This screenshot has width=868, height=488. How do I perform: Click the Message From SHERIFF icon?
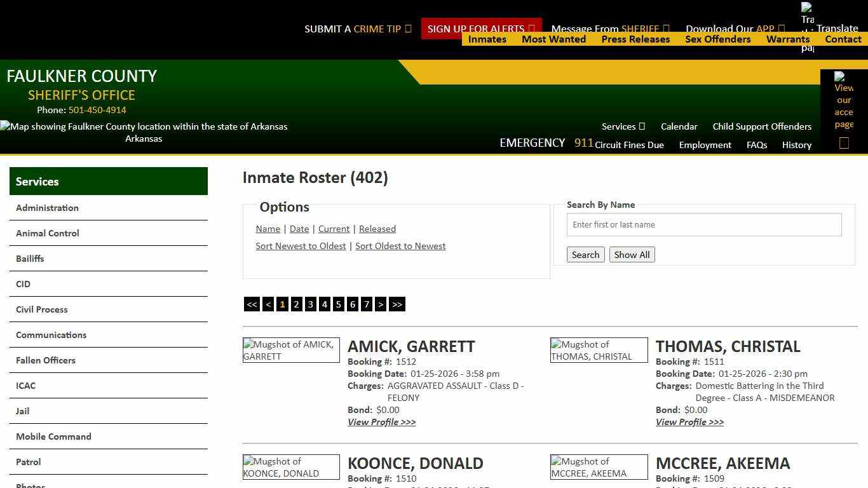coord(666,29)
